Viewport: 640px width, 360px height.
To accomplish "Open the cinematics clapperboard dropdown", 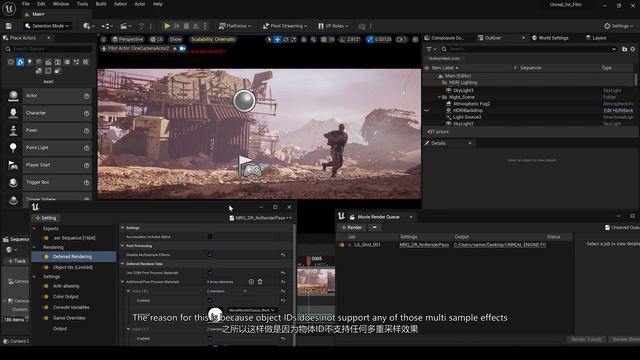I will click(126, 26).
